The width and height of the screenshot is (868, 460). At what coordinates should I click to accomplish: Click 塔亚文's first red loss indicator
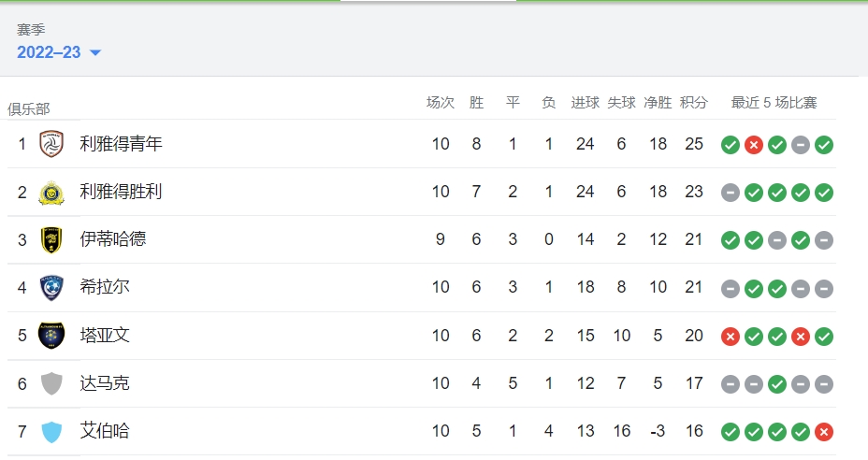pyautogui.click(x=731, y=336)
